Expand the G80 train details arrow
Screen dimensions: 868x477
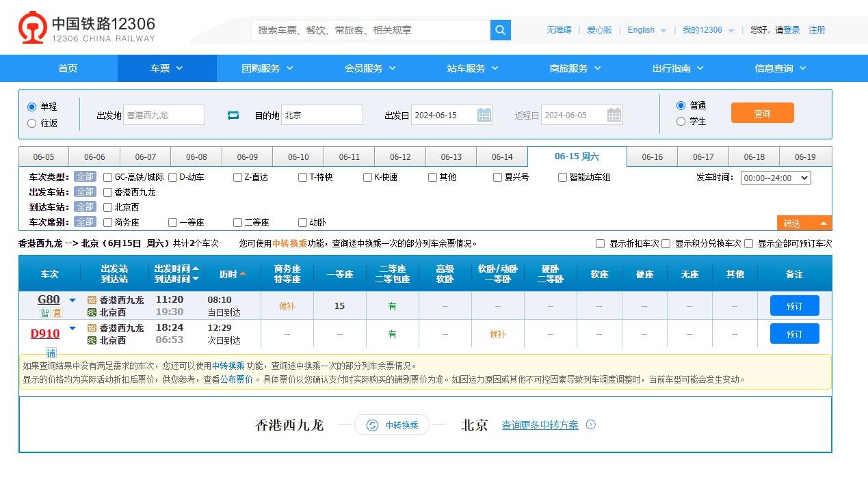point(73,299)
